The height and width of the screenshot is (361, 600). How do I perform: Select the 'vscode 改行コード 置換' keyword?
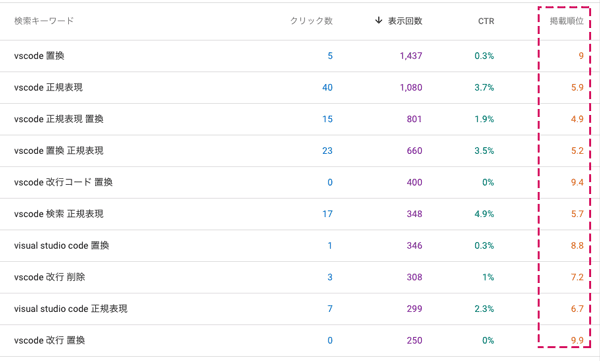point(63,182)
